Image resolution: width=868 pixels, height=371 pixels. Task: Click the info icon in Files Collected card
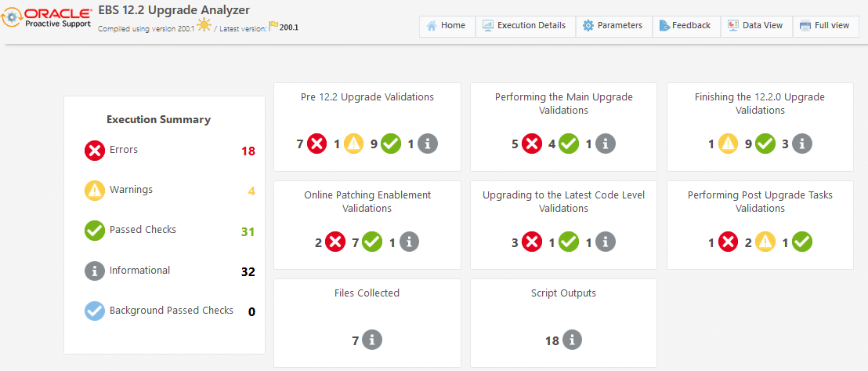tap(372, 340)
